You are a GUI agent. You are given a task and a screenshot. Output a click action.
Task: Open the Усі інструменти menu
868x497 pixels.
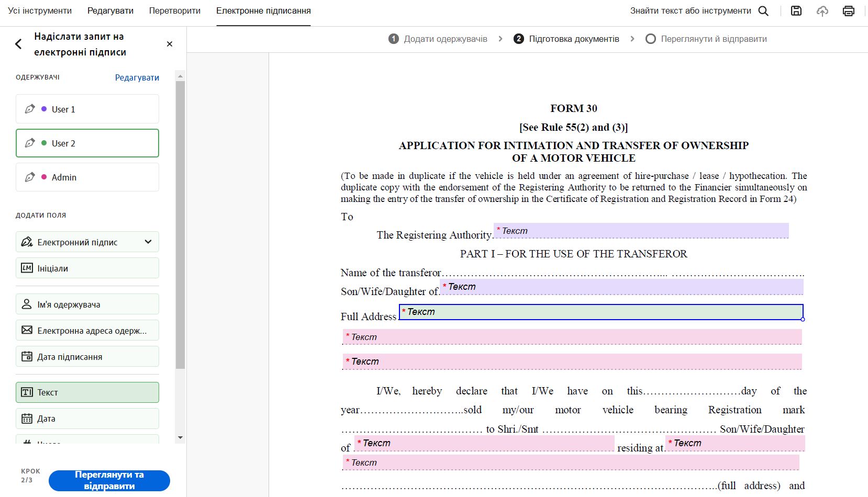40,10
